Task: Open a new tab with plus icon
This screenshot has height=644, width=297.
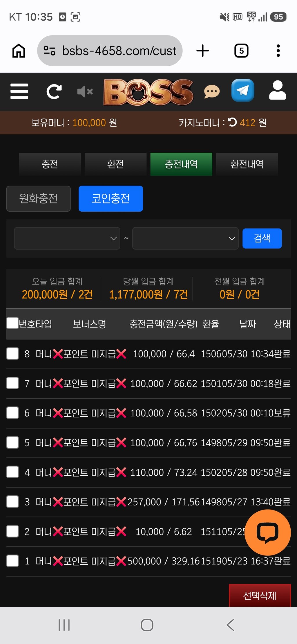Action: (203, 51)
